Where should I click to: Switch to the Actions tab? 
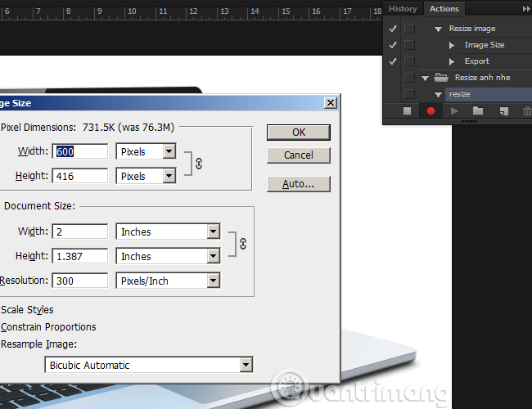click(444, 9)
